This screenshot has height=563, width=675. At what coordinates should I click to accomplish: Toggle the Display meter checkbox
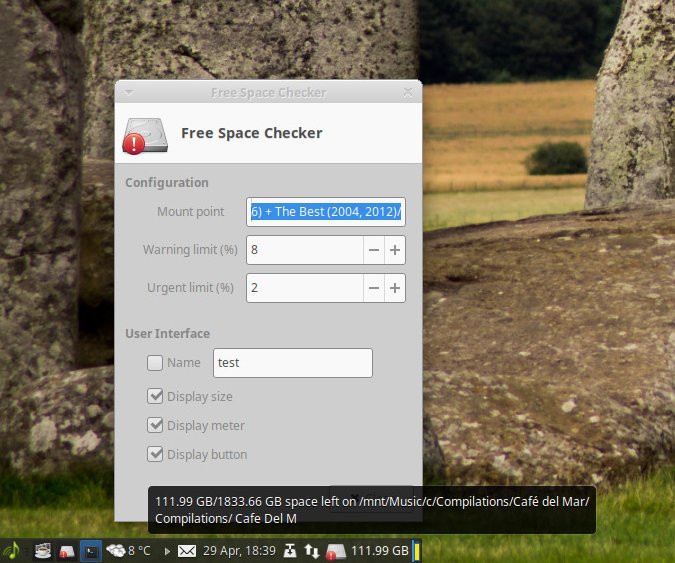(x=155, y=425)
